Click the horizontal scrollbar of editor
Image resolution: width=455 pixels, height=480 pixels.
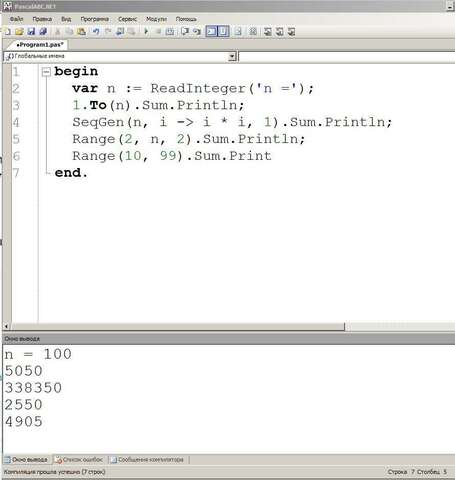(178, 327)
